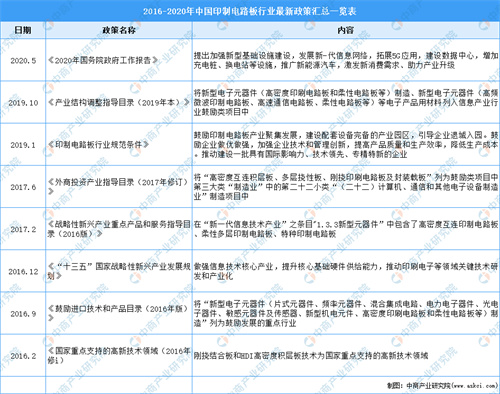Select the 日期 column header

[23, 30]
